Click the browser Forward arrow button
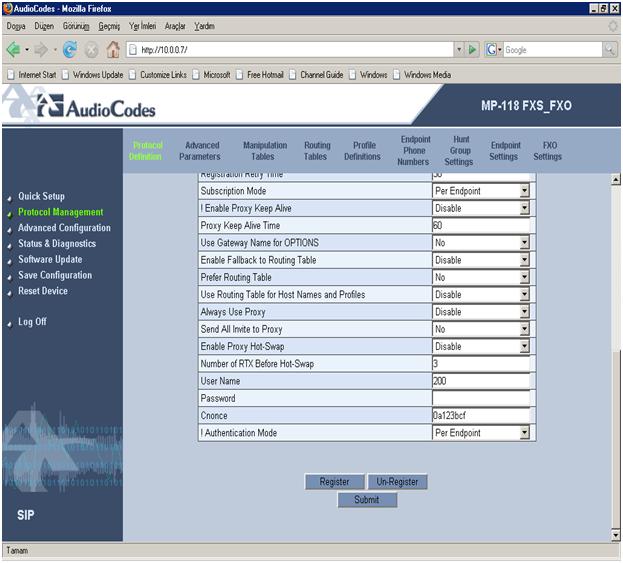 [x=41, y=49]
